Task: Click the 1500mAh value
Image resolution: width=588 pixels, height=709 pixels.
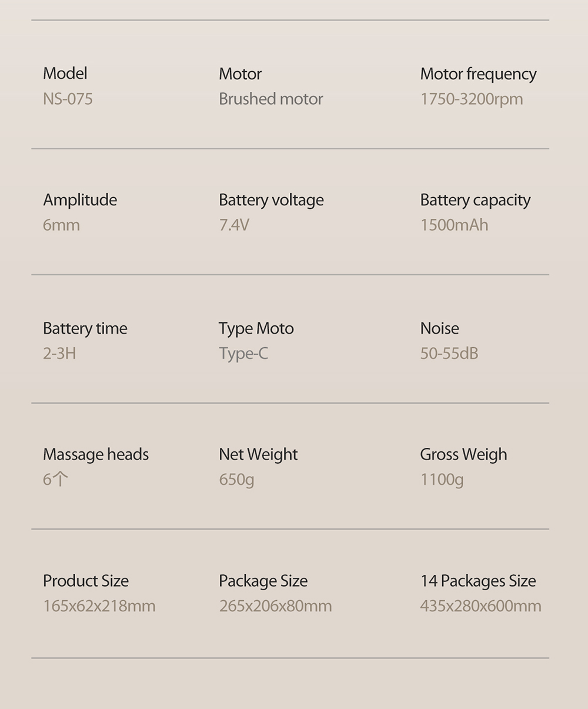Action: tap(454, 225)
